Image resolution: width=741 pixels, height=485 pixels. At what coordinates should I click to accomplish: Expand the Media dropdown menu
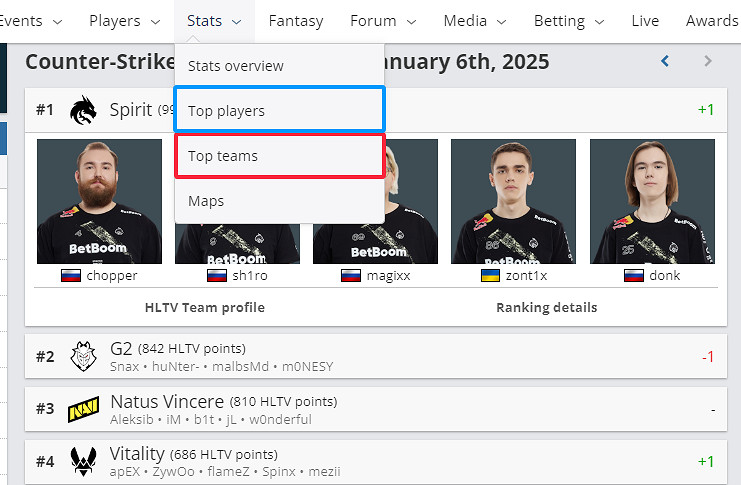(477, 20)
